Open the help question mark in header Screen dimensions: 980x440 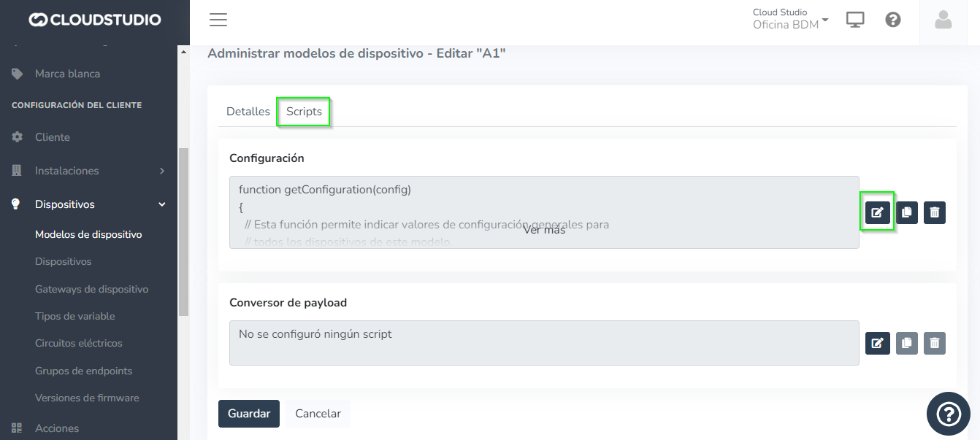pyautogui.click(x=892, y=20)
